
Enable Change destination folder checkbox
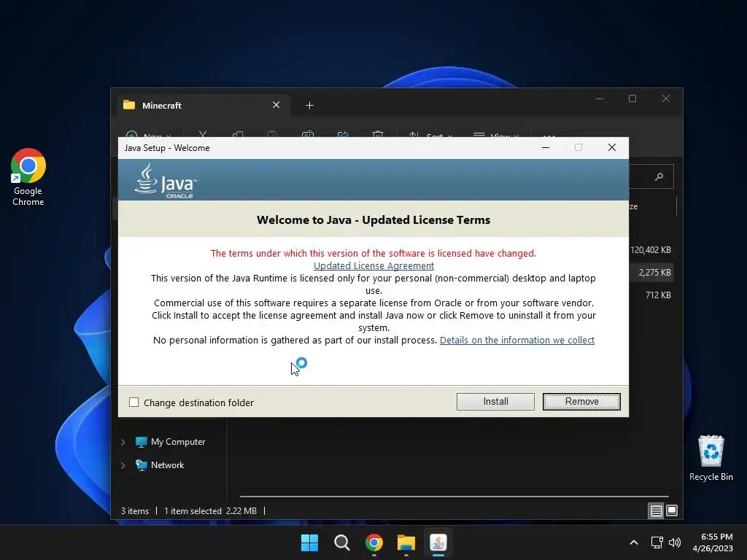(134, 402)
